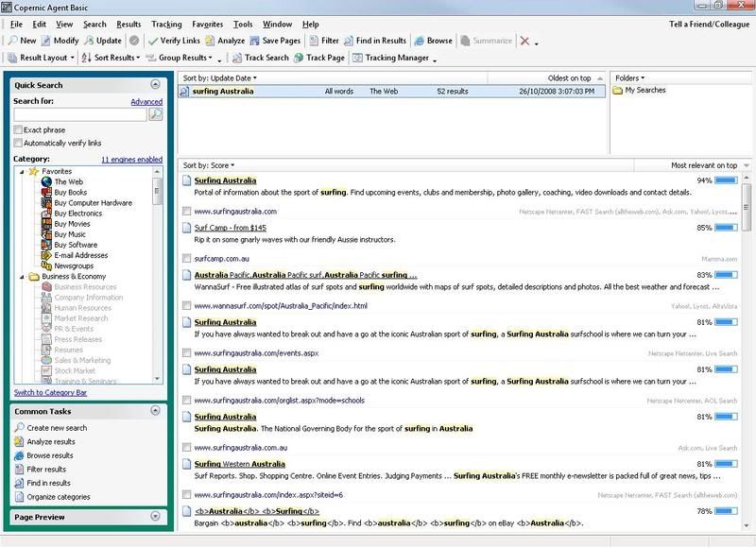Check the box beside www.surfingaustralia.com result
The image size is (756, 548).
click(x=186, y=211)
